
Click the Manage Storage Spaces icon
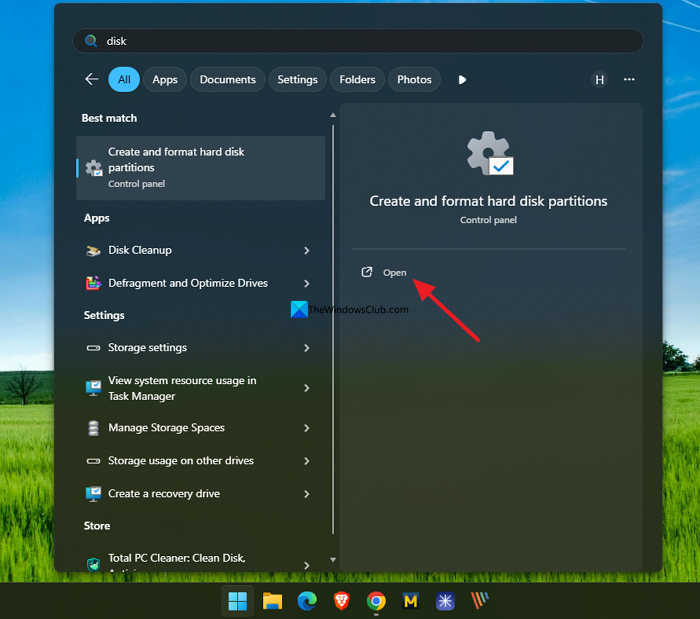pyautogui.click(x=93, y=428)
